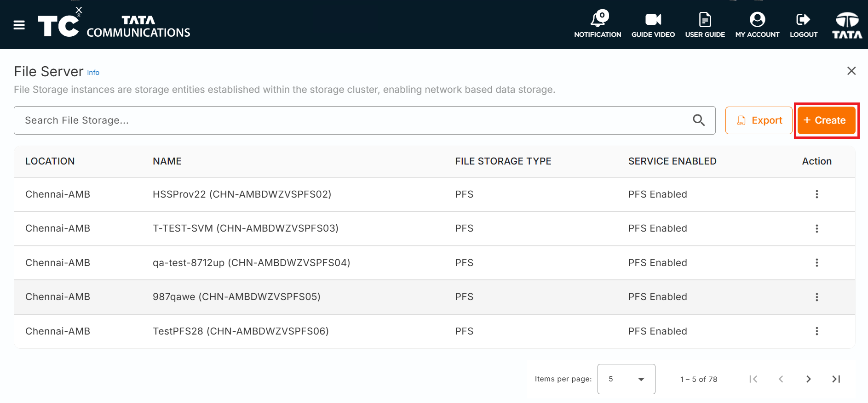Open action menu for TestPFS28 row
Image resolution: width=868 pixels, height=403 pixels.
coord(817,331)
